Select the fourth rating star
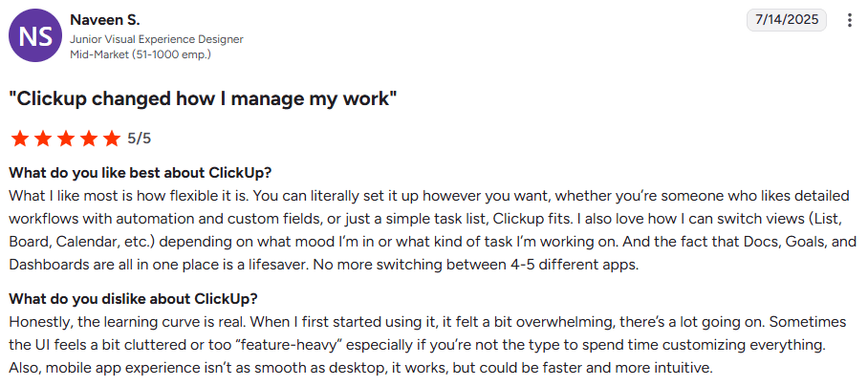 coord(89,139)
